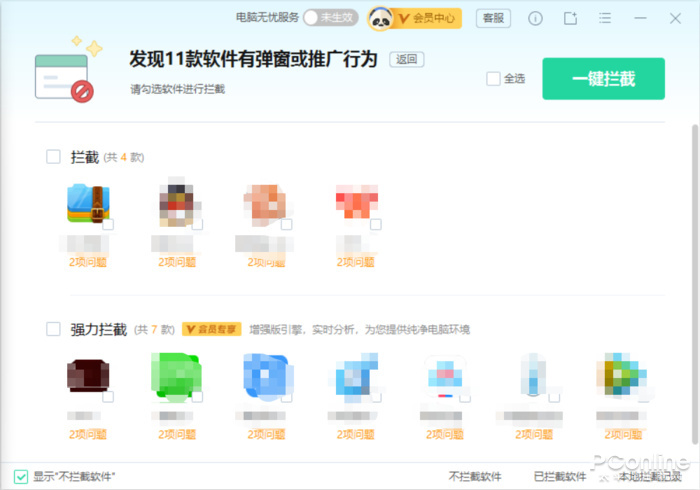Select the dark brown software icon in 强力拦截
700x490 pixels.
pyautogui.click(x=88, y=375)
